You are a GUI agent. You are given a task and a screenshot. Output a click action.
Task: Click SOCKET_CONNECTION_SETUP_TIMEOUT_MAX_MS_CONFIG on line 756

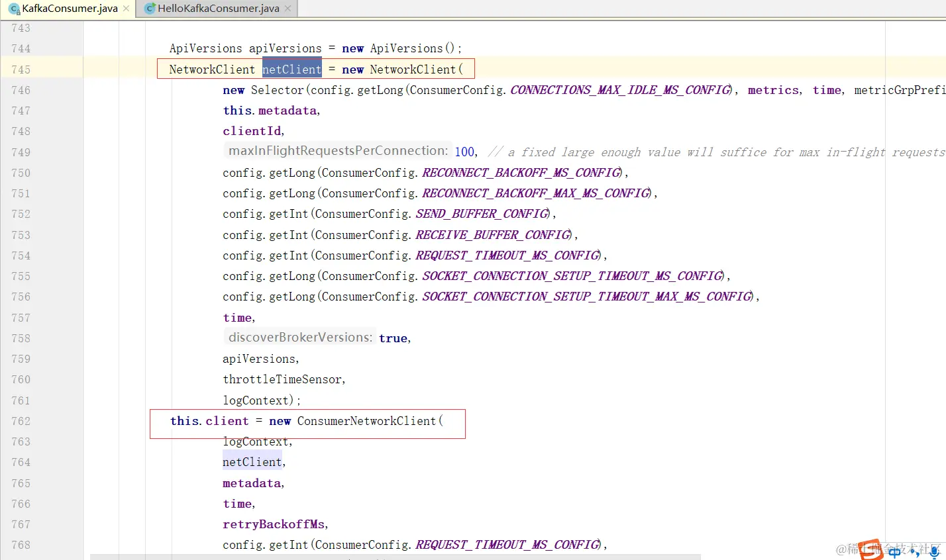[x=587, y=297]
